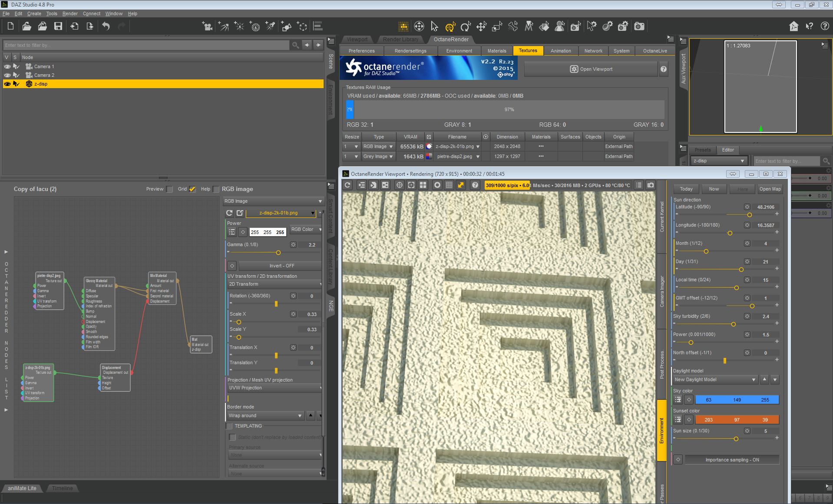The width and height of the screenshot is (833, 504).
Task: Save the scene with the floppy icon
Action: (58, 26)
